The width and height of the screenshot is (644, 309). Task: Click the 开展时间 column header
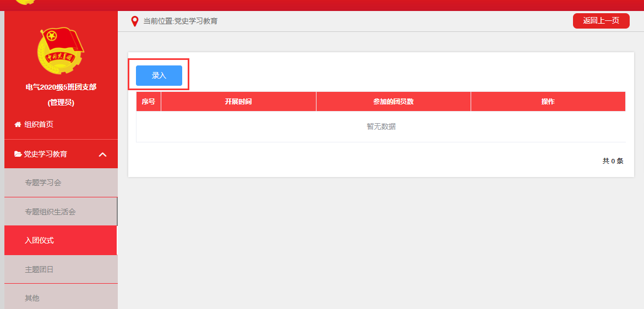click(238, 102)
